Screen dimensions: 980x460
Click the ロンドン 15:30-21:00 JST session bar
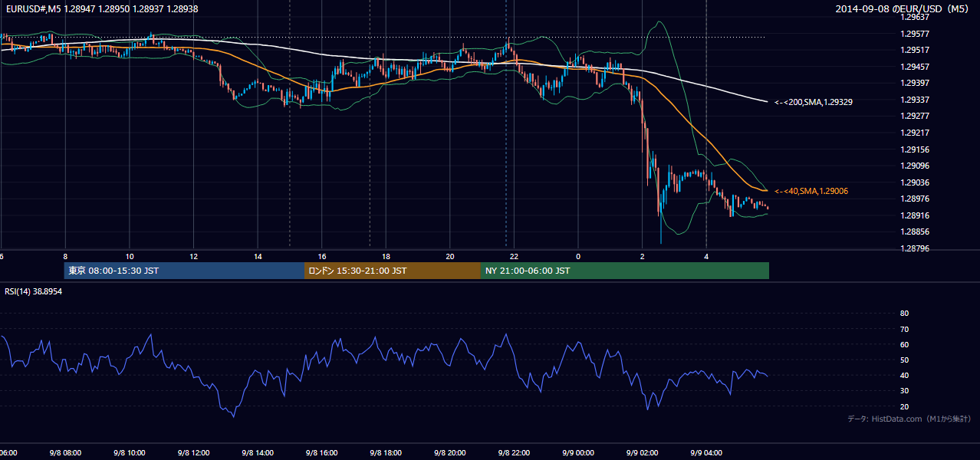(393, 271)
